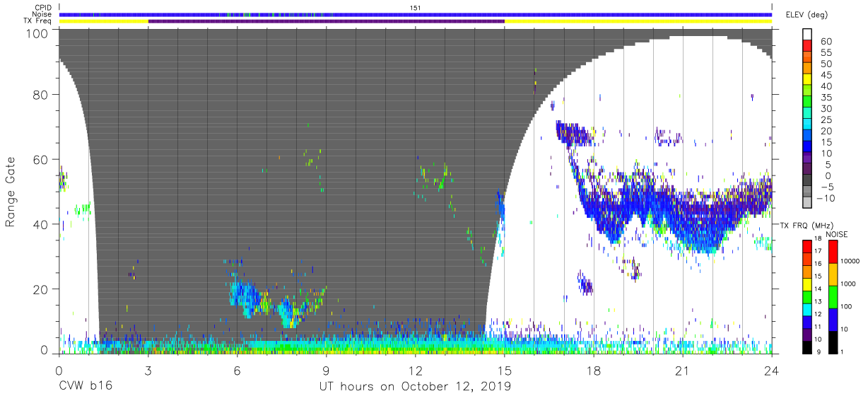Click the purple segment of the TX Freq strip
This screenshot has height=401, width=868.
pyautogui.click(x=327, y=21)
